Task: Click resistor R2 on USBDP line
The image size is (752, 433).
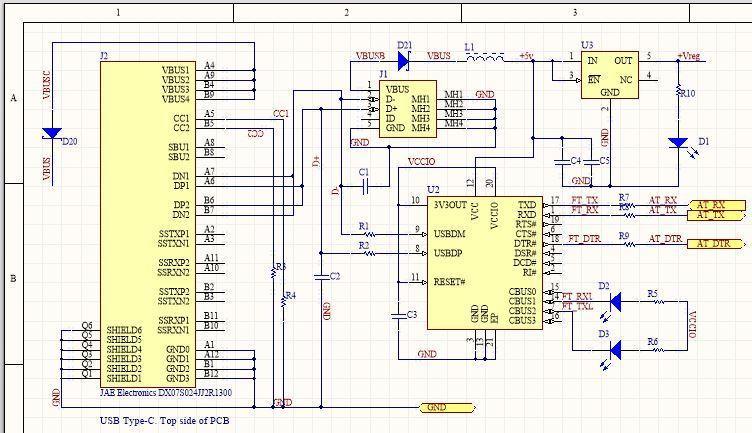Action: tap(369, 253)
